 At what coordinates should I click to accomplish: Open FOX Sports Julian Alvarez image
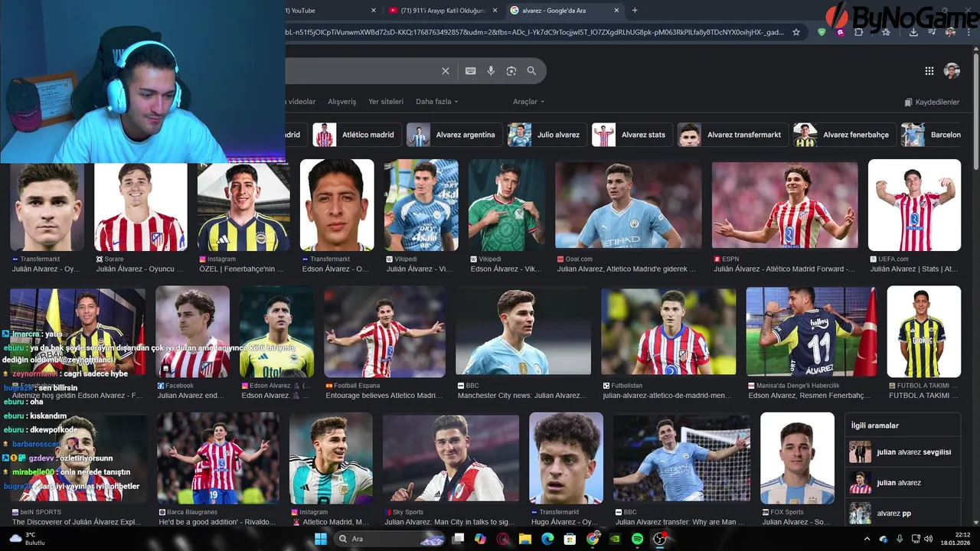(x=797, y=458)
